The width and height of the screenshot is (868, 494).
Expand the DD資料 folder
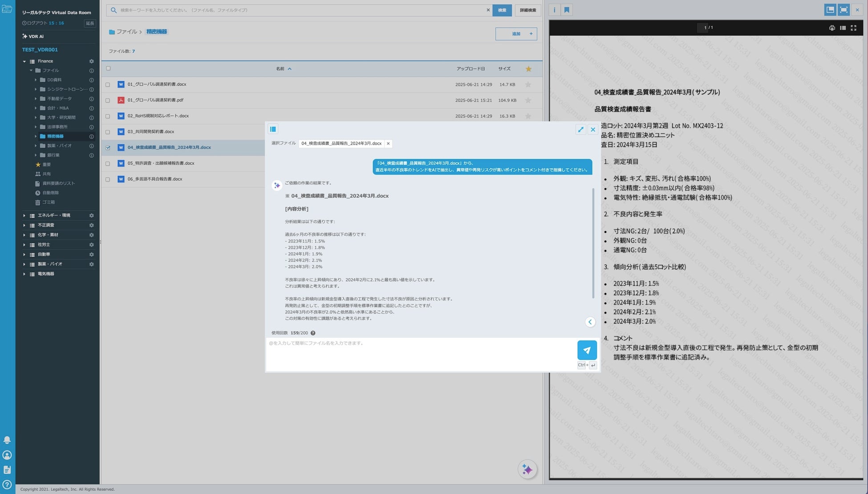coord(36,80)
